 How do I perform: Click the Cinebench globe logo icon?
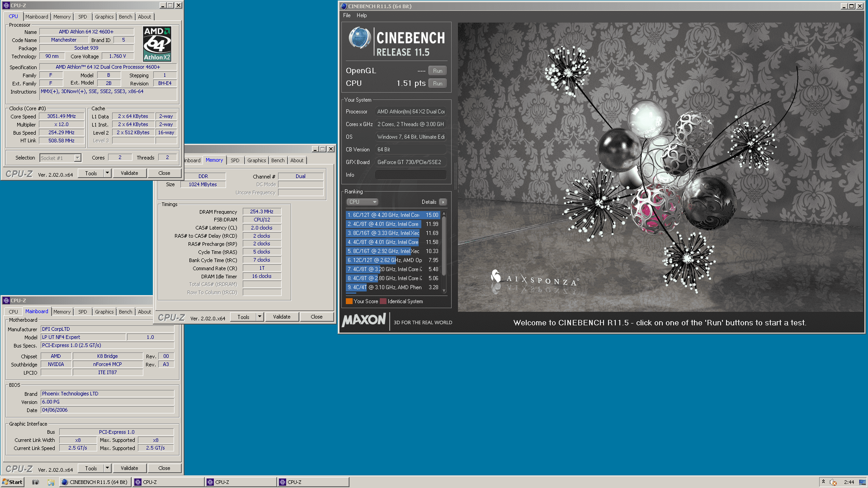click(x=360, y=38)
